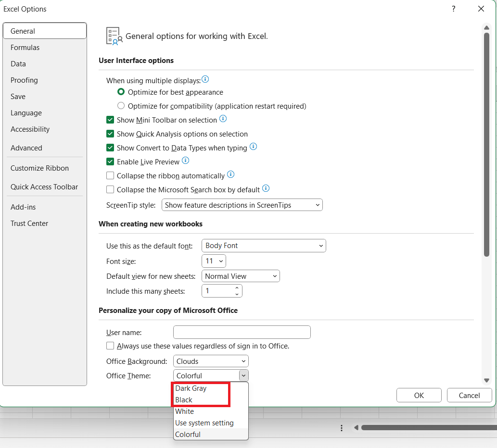Disable Enable Live Preview checkbox

click(110, 162)
